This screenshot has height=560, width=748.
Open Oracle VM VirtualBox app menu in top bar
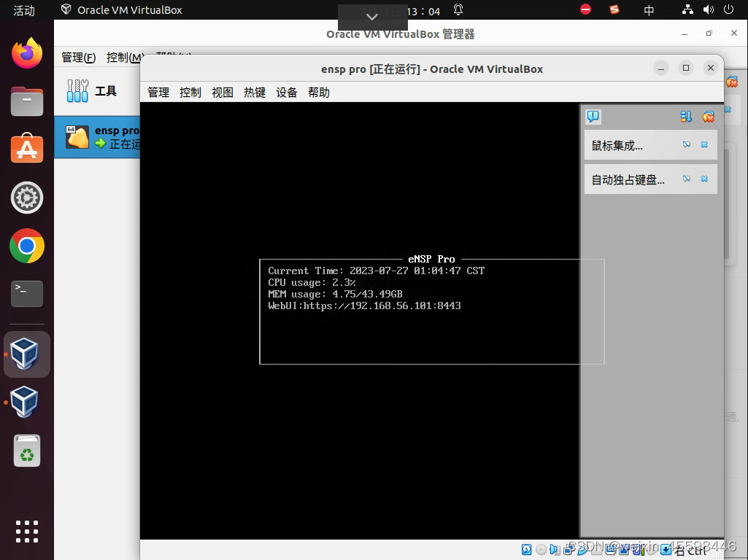click(122, 10)
